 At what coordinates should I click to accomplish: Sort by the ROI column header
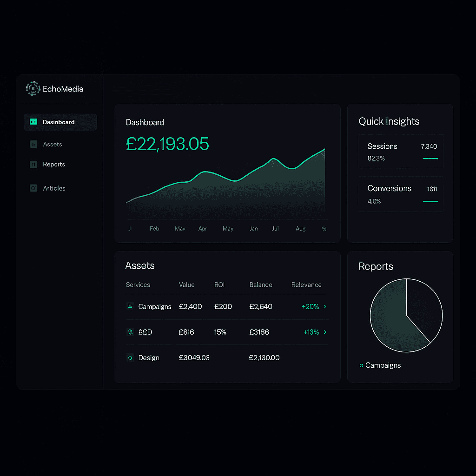[219, 285]
